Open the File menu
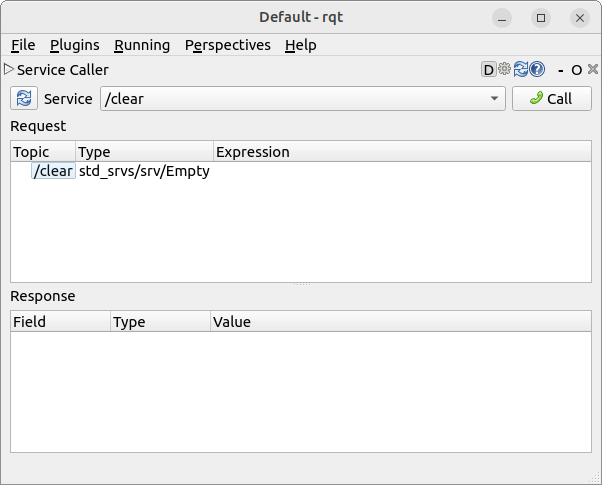 (x=23, y=45)
